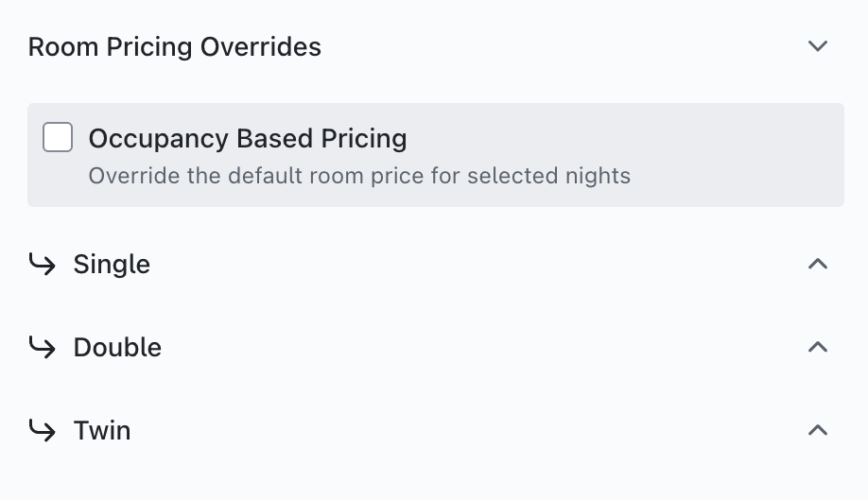Click the blank middle area of Single row
Image resolution: width=868 pixels, height=500 pixels.
(x=473, y=265)
